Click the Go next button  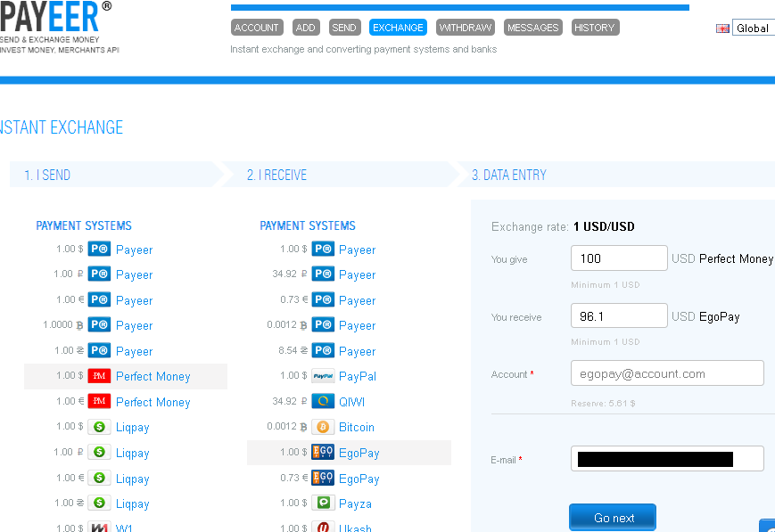point(613,518)
